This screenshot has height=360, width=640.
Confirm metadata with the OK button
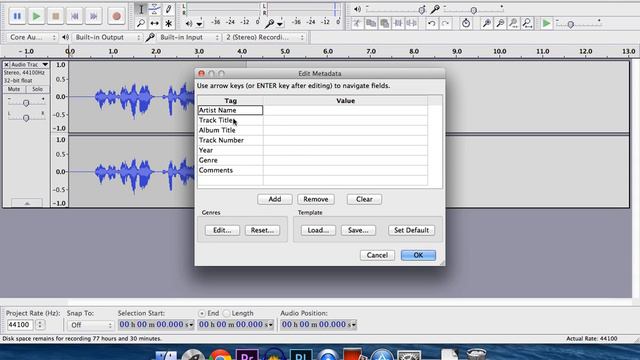(x=418, y=255)
